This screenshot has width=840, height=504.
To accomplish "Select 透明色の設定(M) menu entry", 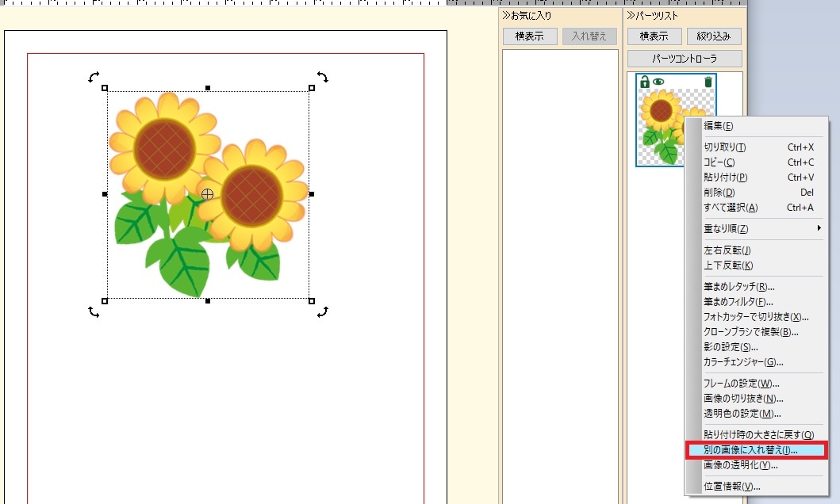I will tap(757, 413).
